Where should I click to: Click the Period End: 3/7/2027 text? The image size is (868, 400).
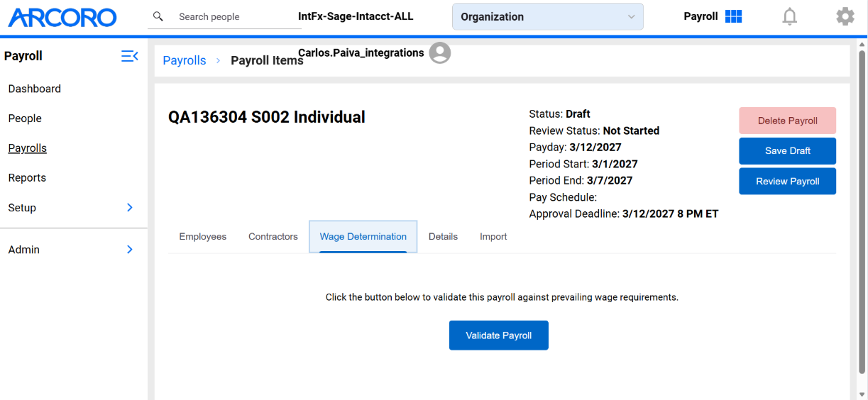[x=581, y=180]
